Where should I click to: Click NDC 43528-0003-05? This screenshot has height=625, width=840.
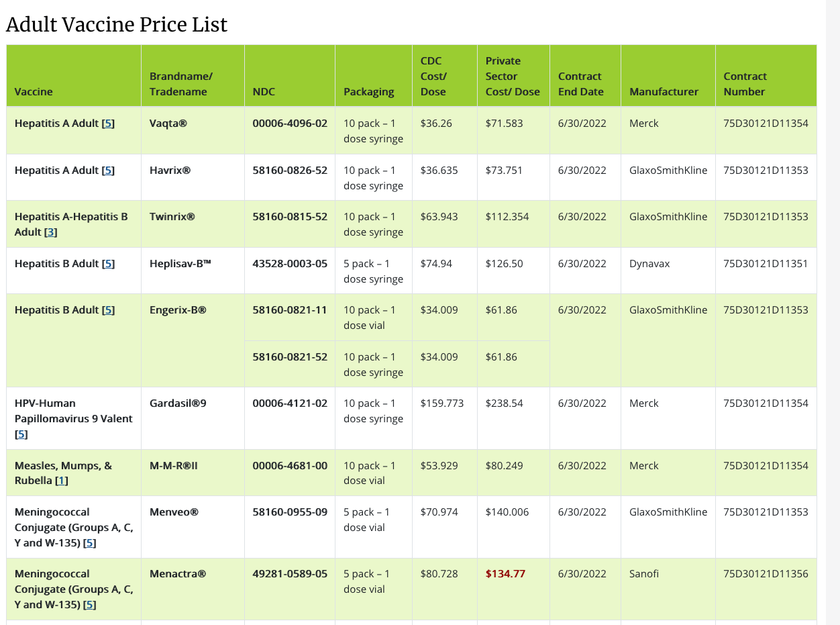coord(290,264)
